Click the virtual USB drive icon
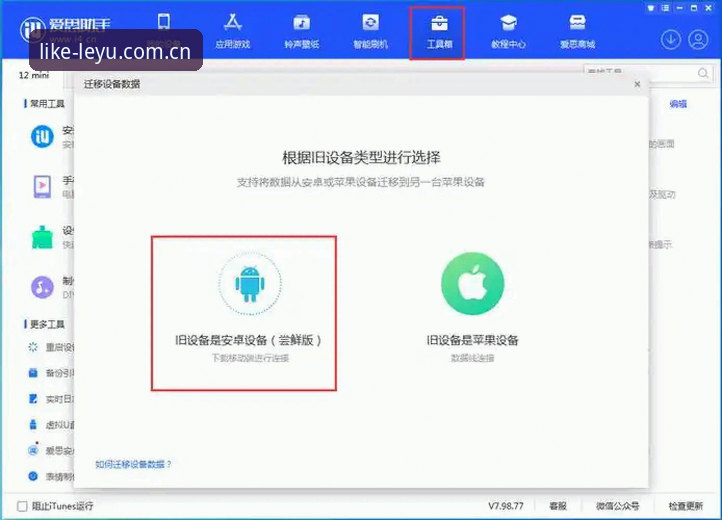 tap(33, 424)
